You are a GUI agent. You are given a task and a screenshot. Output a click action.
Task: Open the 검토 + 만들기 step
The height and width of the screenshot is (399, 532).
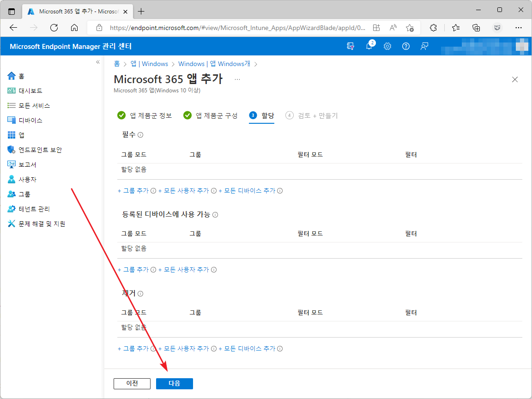tap(311, 116)
